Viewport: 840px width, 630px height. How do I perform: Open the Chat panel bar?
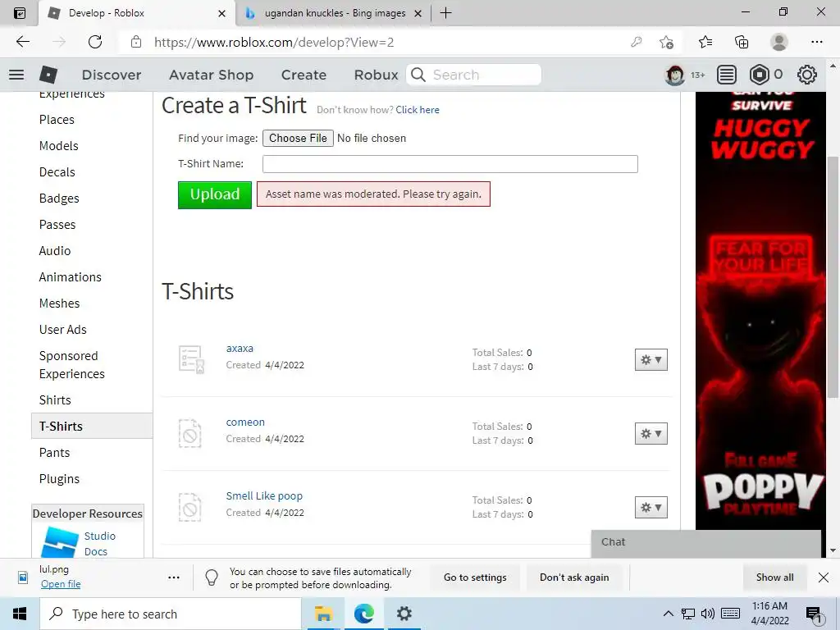(706, 543)
